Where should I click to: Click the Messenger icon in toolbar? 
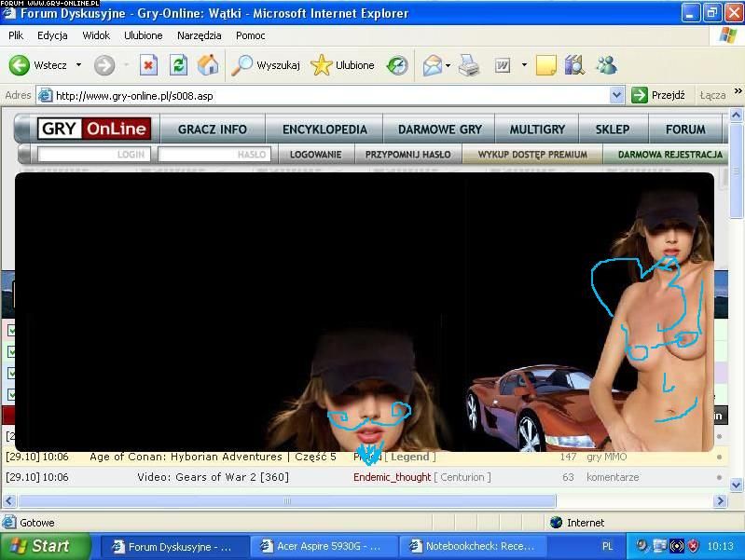606,65
